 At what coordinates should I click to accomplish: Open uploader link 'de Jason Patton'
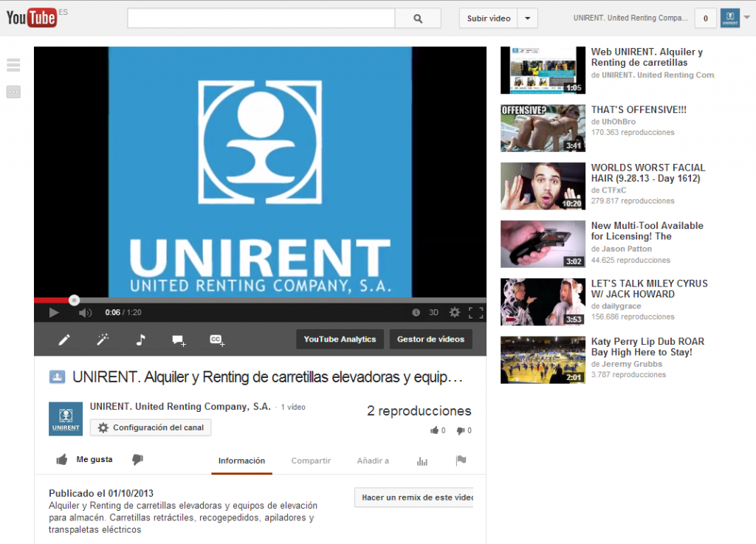[x=622, y=249]
